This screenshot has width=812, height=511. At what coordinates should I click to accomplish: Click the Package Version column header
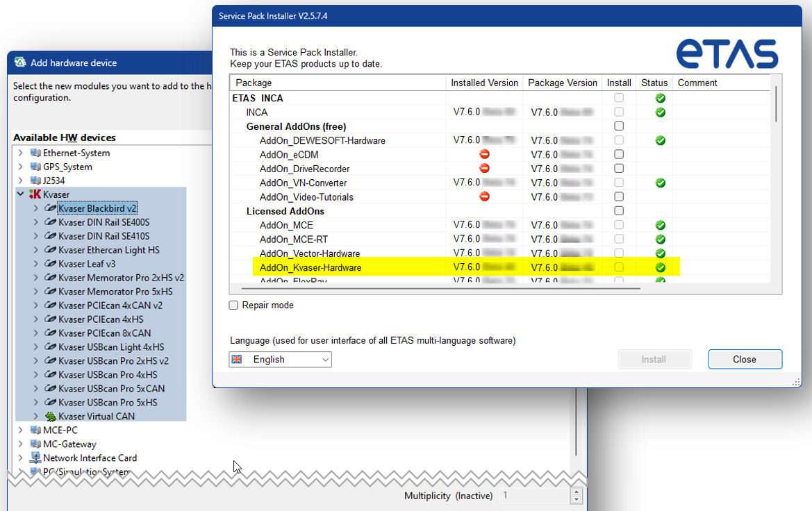click(562, 83)
